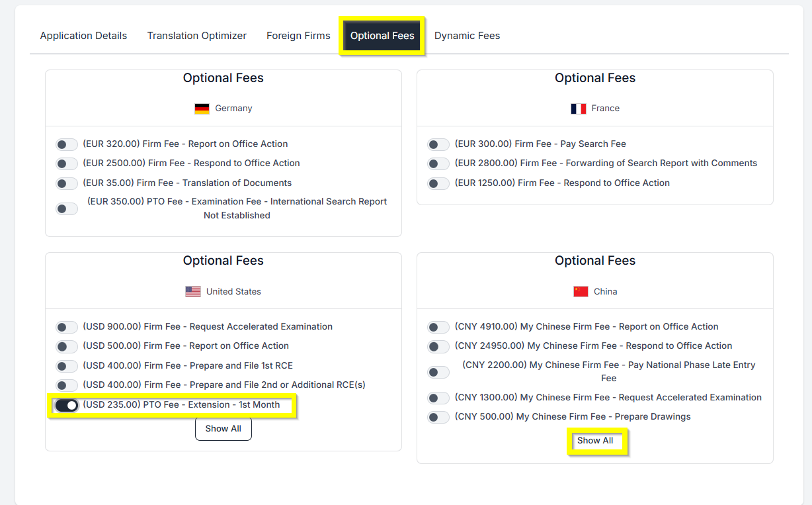Screen dimensions: 812x505
Task: Enable the France Pay Search Fee option
Action: click(438, 144)
